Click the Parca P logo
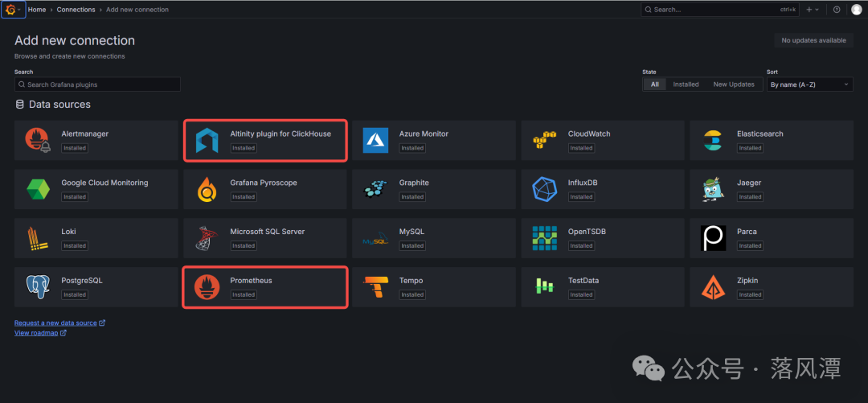 point(713,238)
